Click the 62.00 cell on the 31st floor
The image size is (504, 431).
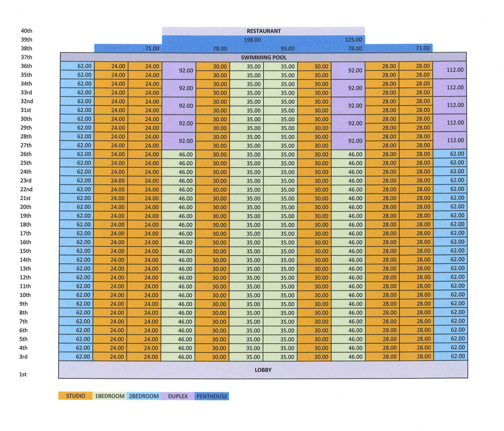click(x=77, y=110)
